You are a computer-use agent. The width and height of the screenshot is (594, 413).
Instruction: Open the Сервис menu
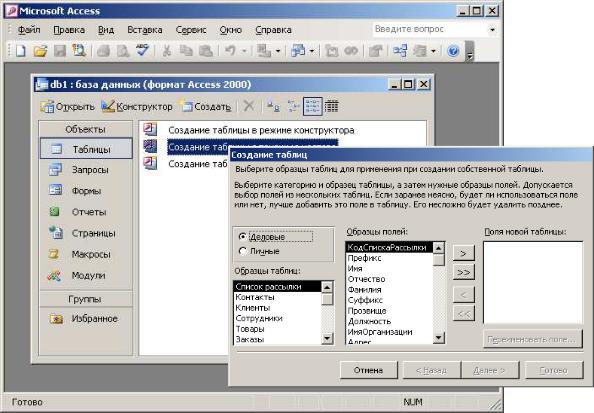[x=191, y=30]
